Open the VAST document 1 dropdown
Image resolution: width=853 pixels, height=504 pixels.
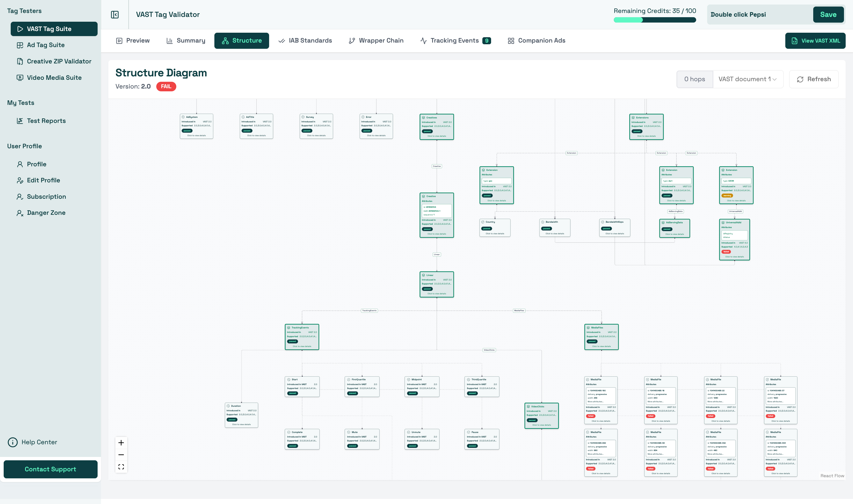(x=748, y=79)
